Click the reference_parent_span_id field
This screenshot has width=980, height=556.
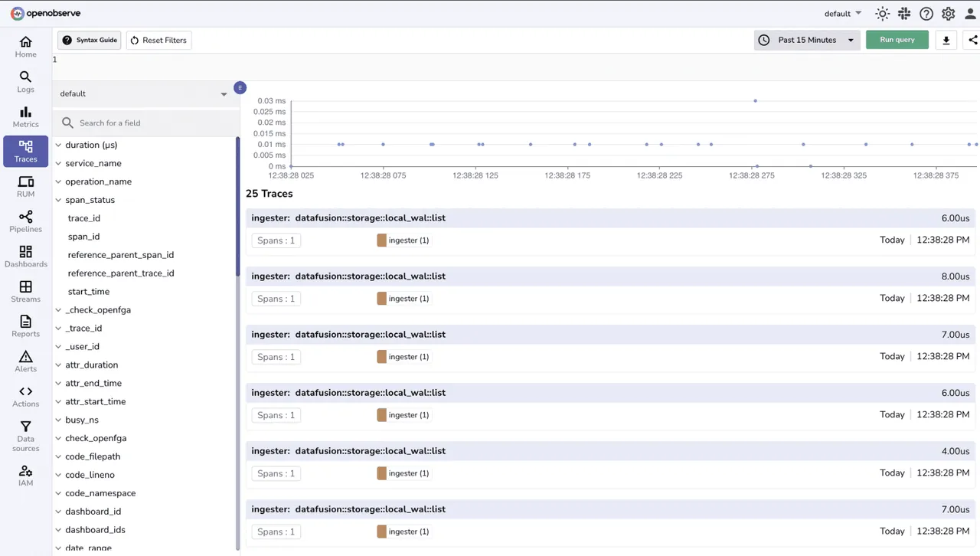coord(121,255)
